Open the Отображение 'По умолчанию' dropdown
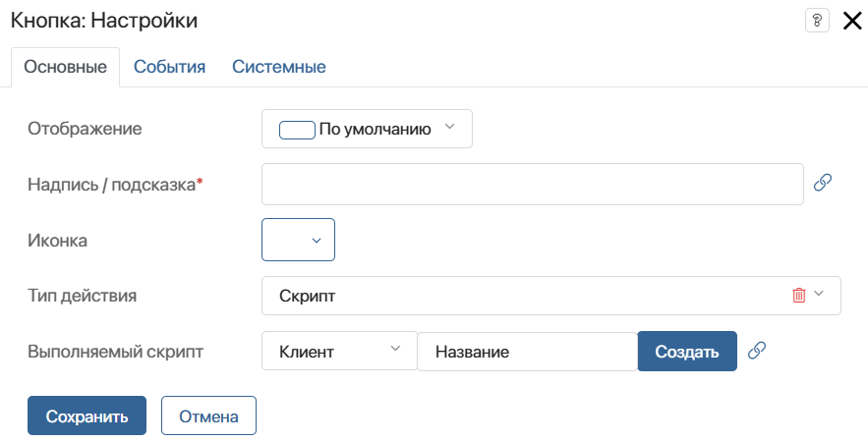This screenshot has width=868, height=442. 367,129
